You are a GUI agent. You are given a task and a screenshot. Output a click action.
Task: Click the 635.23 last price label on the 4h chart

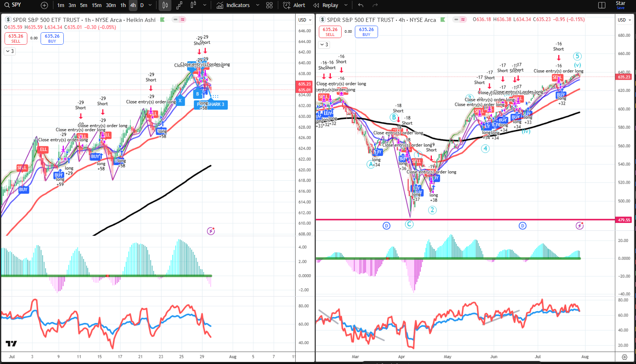[x=624, y=77]
